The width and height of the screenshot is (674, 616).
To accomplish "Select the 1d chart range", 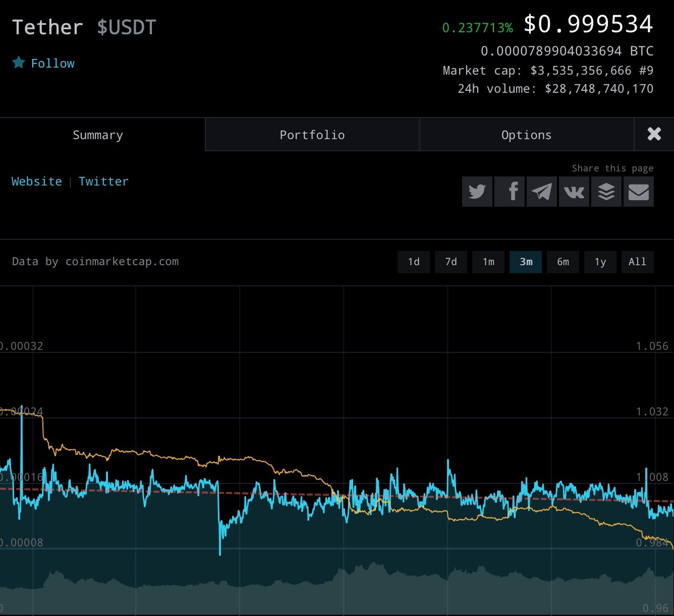I will tap(414, 262).
